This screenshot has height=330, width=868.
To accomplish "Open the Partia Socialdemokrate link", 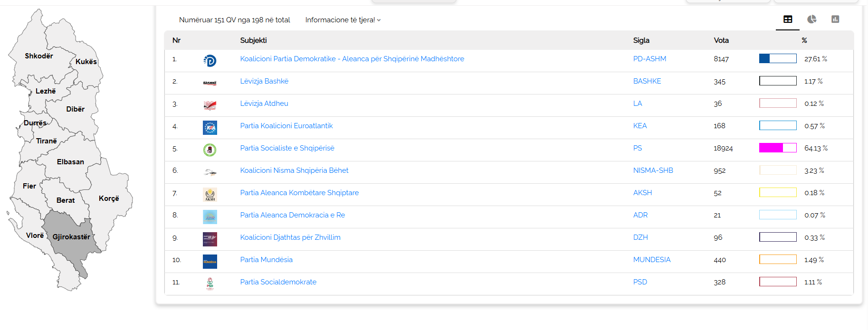I will (278, 282).
